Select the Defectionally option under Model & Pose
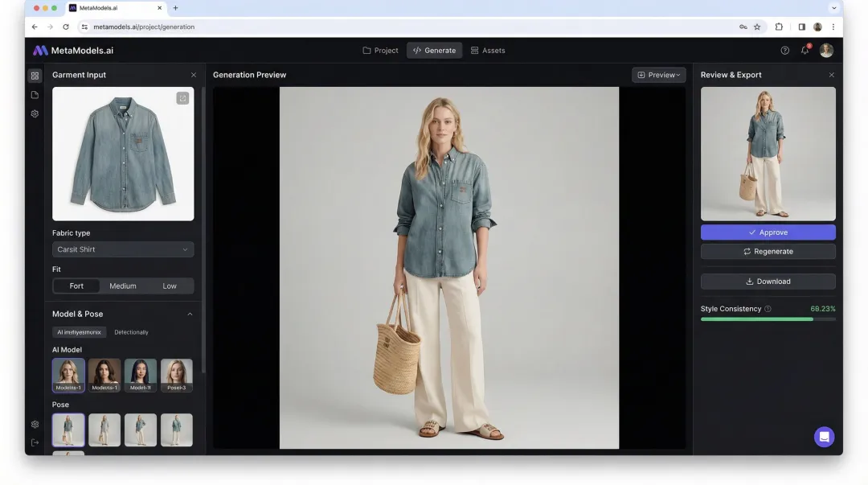 click(132, 331)
